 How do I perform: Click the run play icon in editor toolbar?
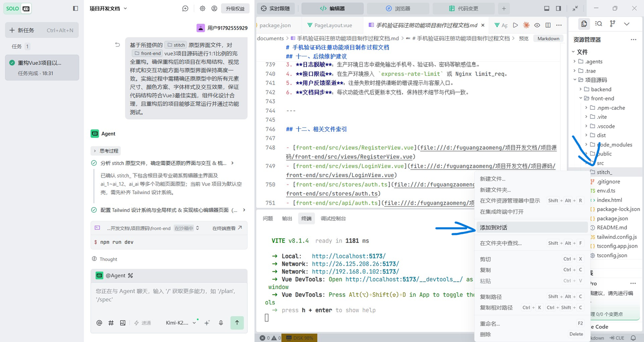pos(515,25)
